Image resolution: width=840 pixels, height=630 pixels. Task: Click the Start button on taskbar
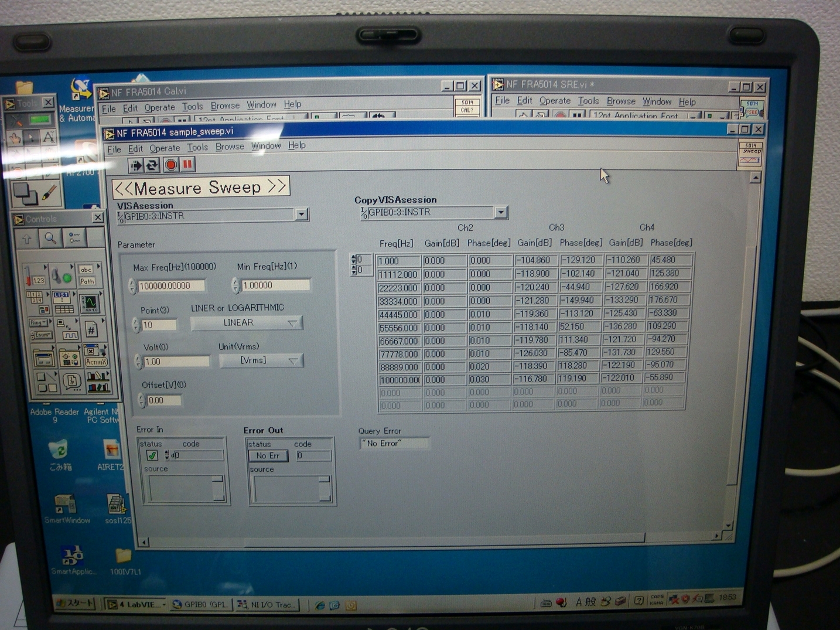[x=75, y=603]
